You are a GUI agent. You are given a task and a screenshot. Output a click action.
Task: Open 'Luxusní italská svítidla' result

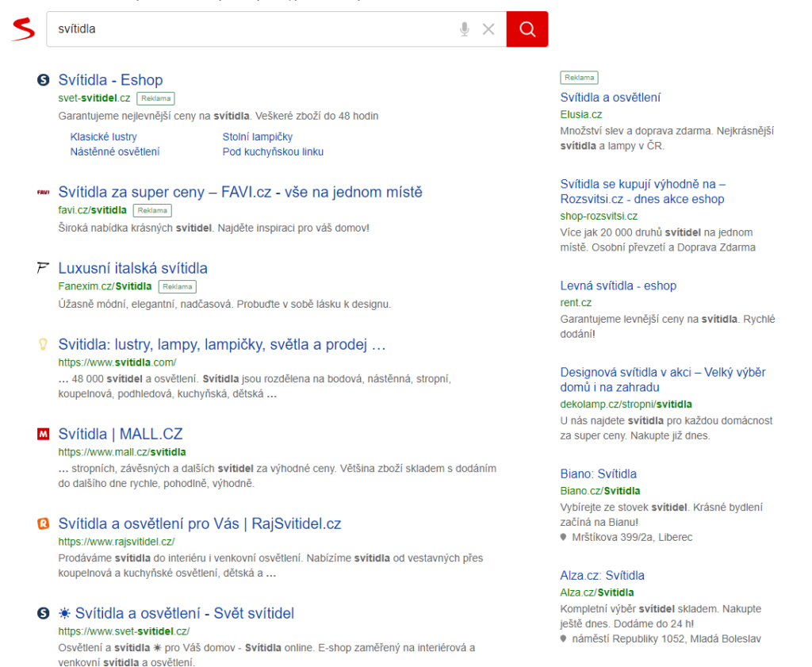132,268
